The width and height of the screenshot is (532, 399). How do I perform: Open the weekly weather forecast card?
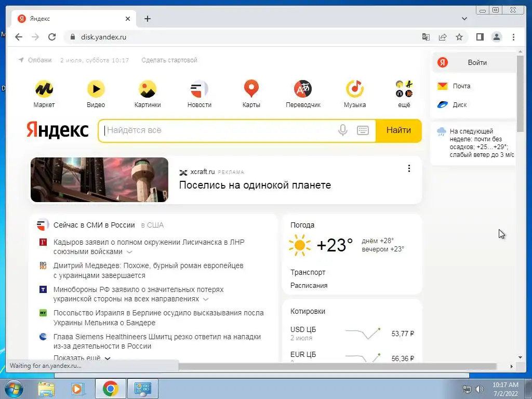click(474, 143)
